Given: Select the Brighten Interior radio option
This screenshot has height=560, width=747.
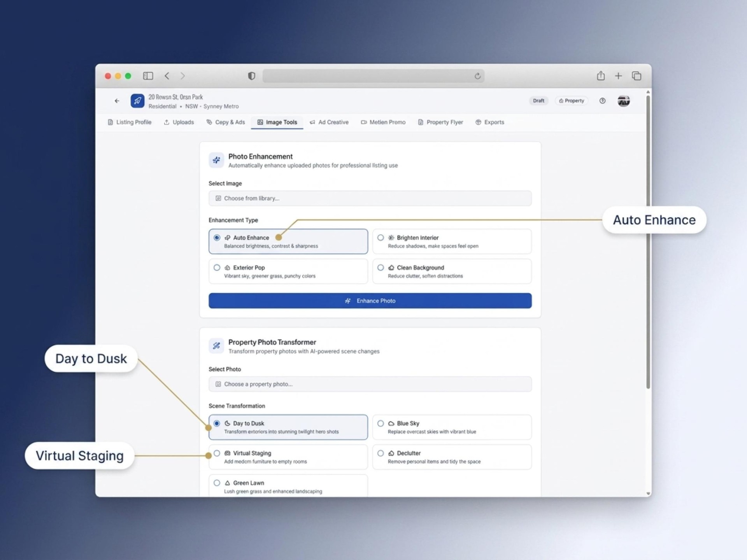Looking at the screenshot, I should click(x=381, y=238).
